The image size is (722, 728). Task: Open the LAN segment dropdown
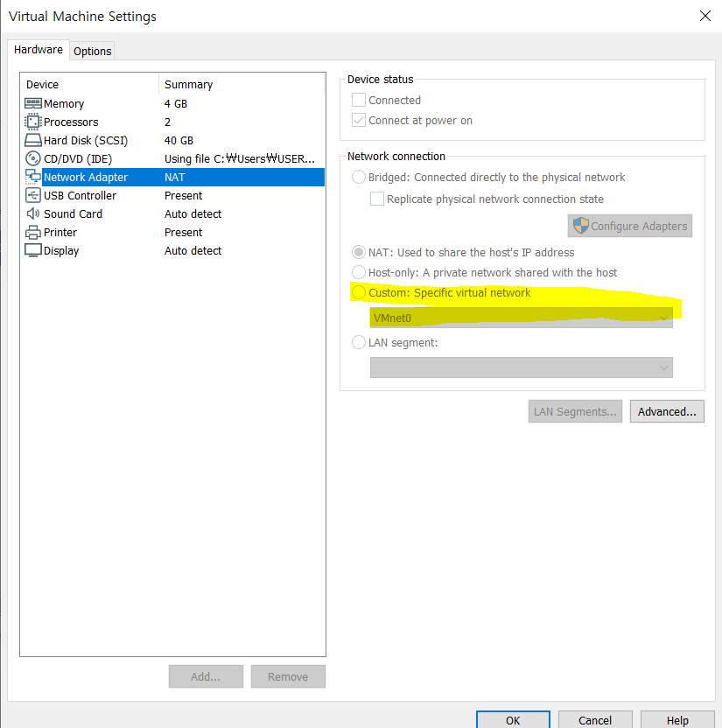pyautogui.click(x=521, y=367)
